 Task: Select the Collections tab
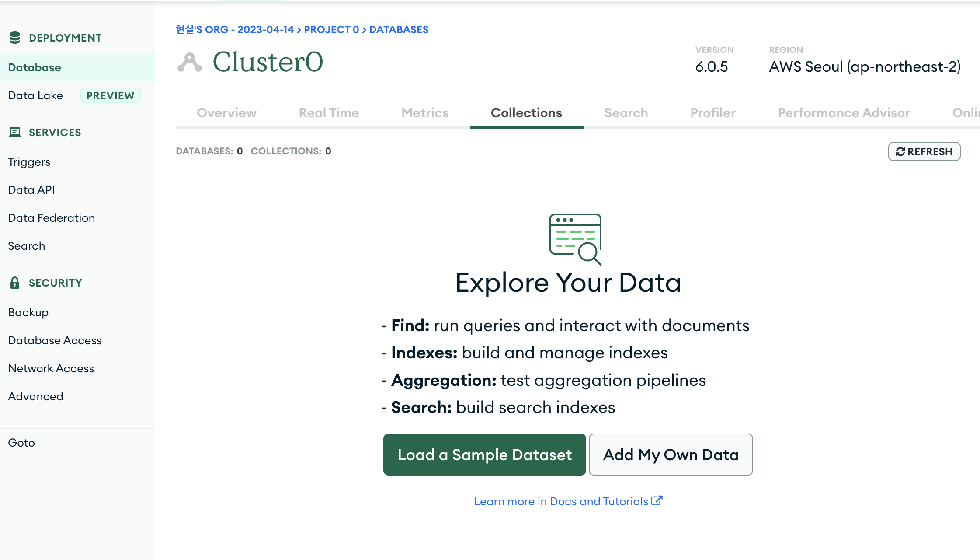coord(526,113)
